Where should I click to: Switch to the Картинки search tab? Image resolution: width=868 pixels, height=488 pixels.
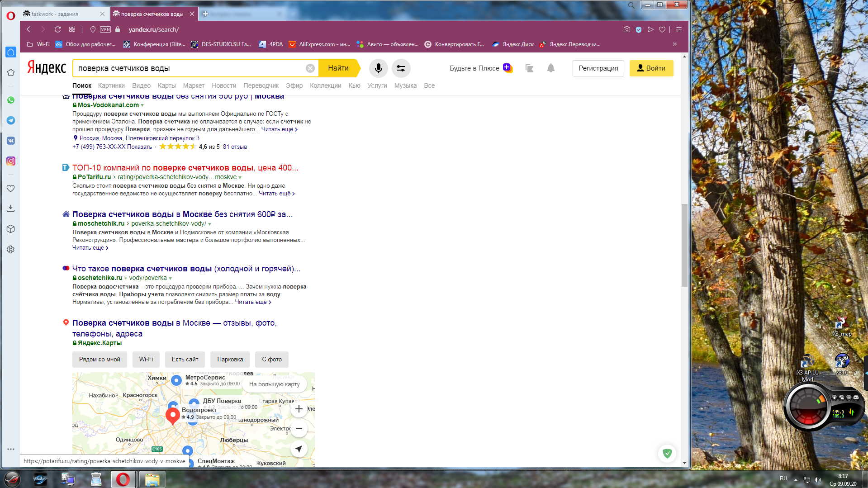111,85
